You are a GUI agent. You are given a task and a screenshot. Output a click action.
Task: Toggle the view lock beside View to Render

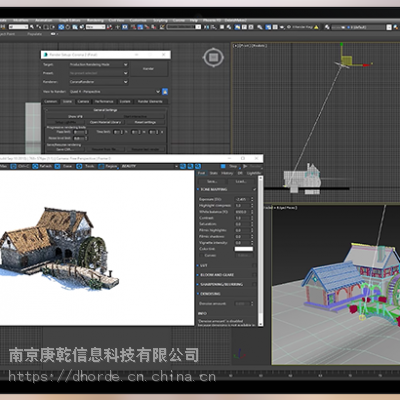(x=165, y=91)
